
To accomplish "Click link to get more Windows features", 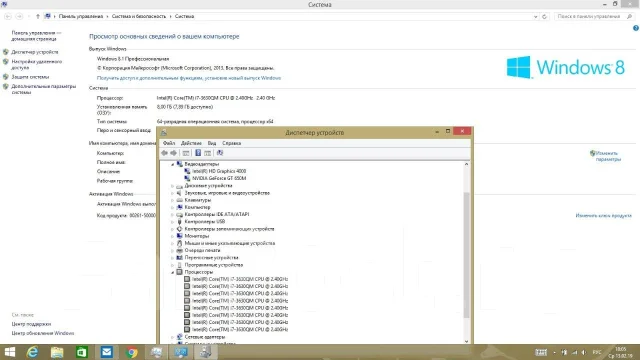I will [189, 78].
